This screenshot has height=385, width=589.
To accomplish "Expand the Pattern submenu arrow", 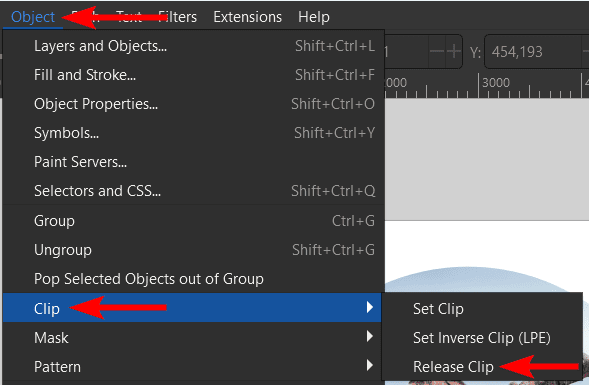I will 370,365.
